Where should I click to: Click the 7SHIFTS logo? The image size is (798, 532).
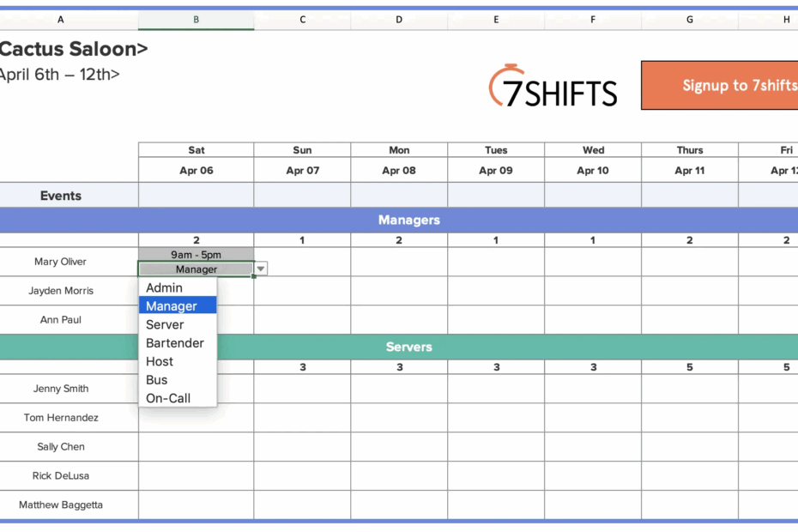tap(553, 86)
